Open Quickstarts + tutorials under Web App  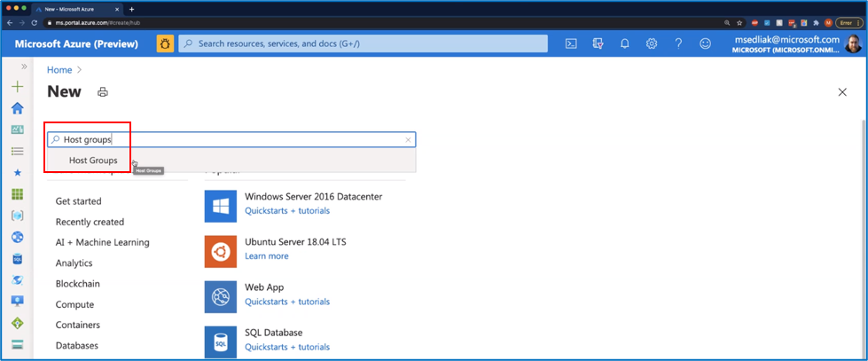coord(287,302)
